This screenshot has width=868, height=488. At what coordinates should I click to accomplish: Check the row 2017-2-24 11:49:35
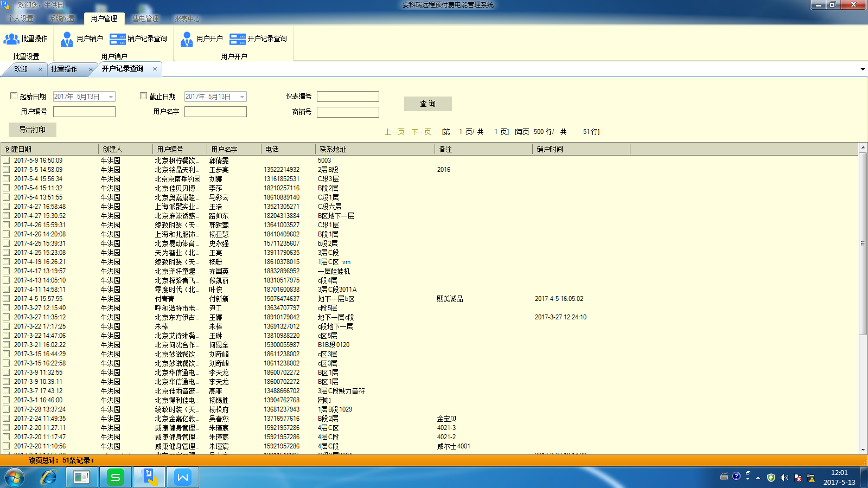click(7, 419)
